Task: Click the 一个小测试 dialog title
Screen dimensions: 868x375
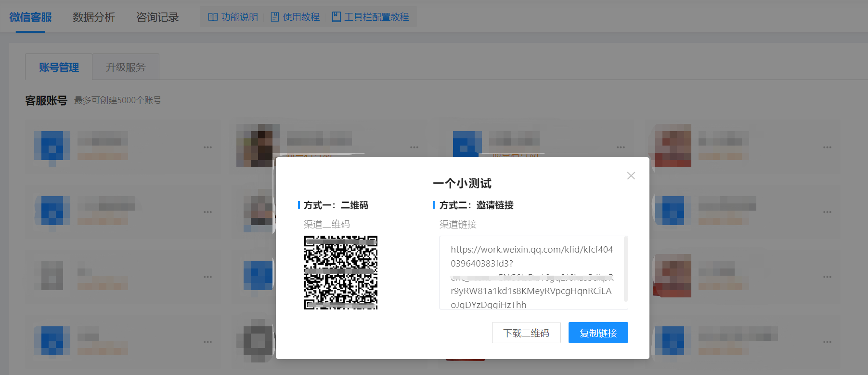Action: tap(462, 183)
